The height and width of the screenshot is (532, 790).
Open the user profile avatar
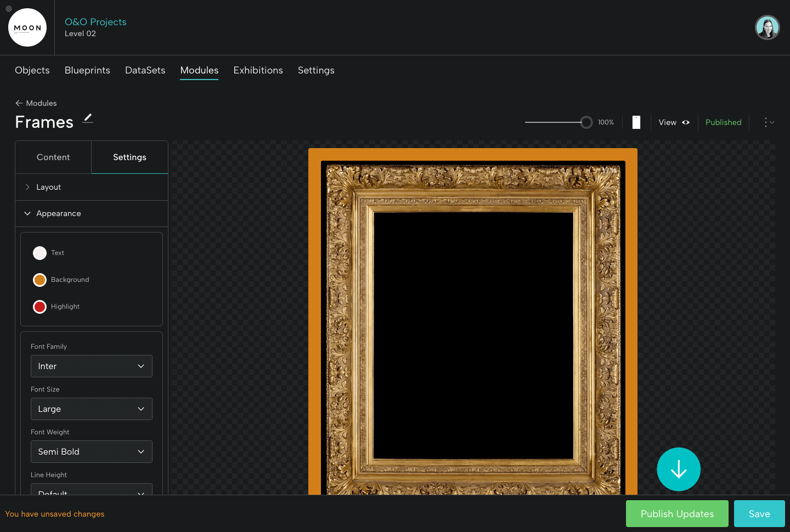767,27
